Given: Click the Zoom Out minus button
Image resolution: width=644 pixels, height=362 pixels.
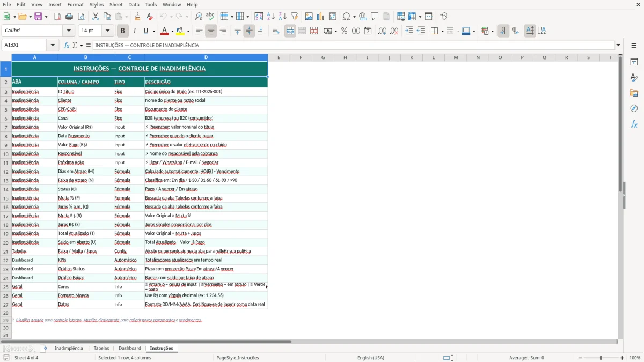Looking at the screenshot, I should [580, 358].
